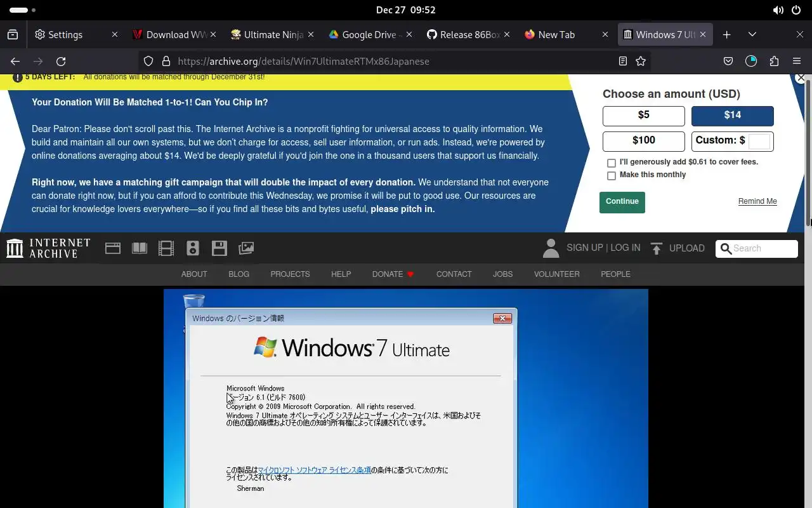This screenshot has width=812, height=508.
Task: Open the PEOPLE menu item
Action: pyautogui.click(x=615, y=274)
